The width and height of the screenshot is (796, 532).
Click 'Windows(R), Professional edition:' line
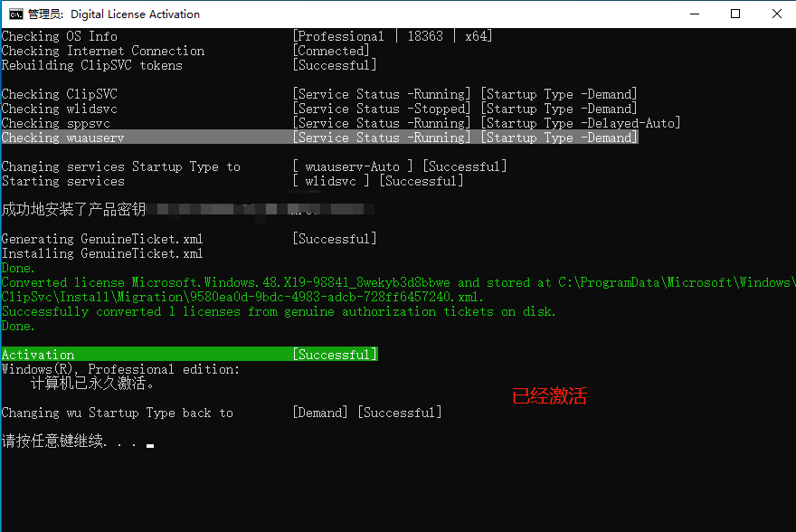[120, 369]
